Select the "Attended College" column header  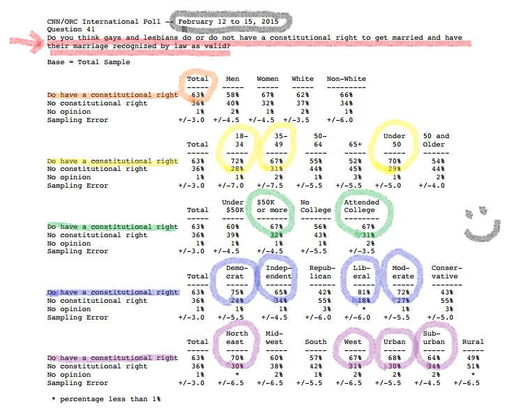tap(362, 206)
